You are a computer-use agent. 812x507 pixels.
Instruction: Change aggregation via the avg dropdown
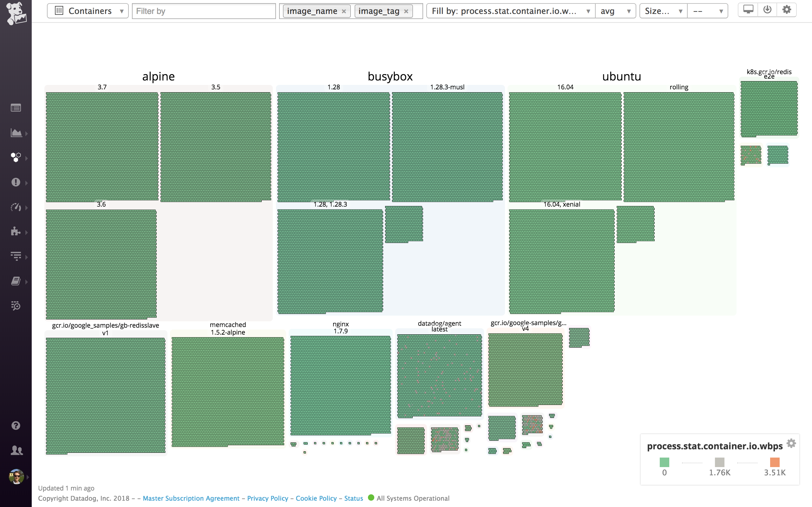[x=616, y=10]
